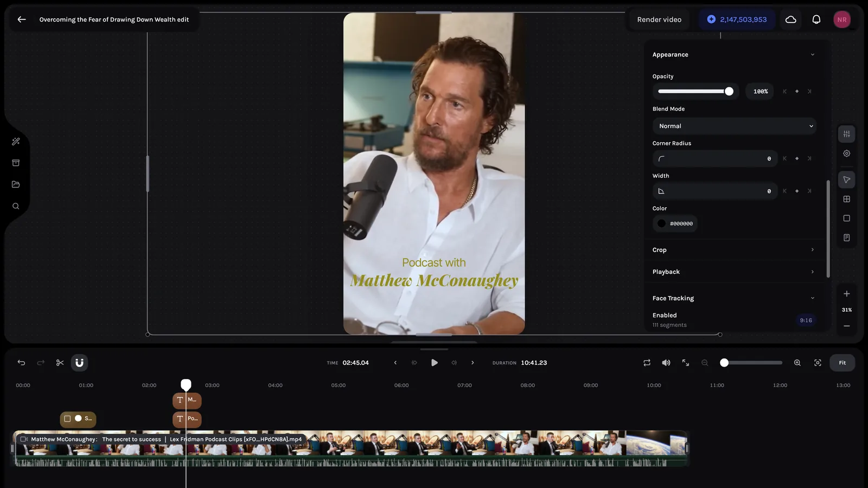Viewport: 868px width, 488px height.
Task: Mute audio with the speaker icon
Action: pos(666,363)
